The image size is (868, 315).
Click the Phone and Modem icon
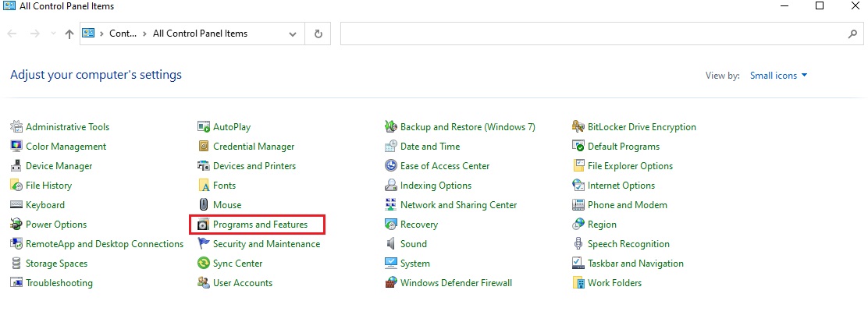pyautogui.click(x=578, y=205)
